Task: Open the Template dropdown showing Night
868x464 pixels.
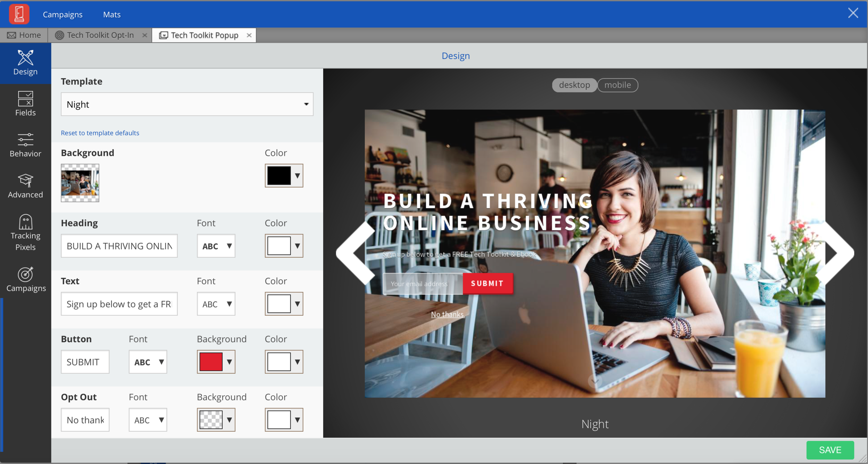Action: [187, 104]
